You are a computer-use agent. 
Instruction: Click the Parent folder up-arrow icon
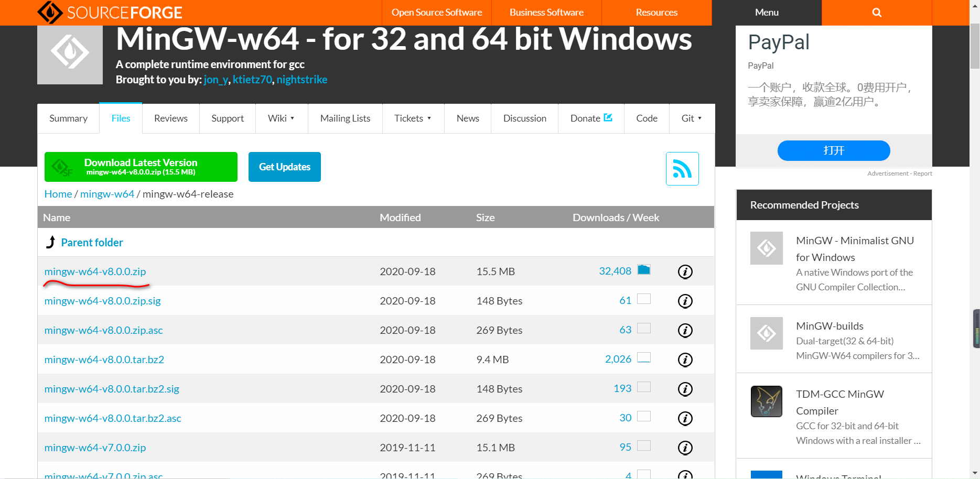[x=51, y=242]
